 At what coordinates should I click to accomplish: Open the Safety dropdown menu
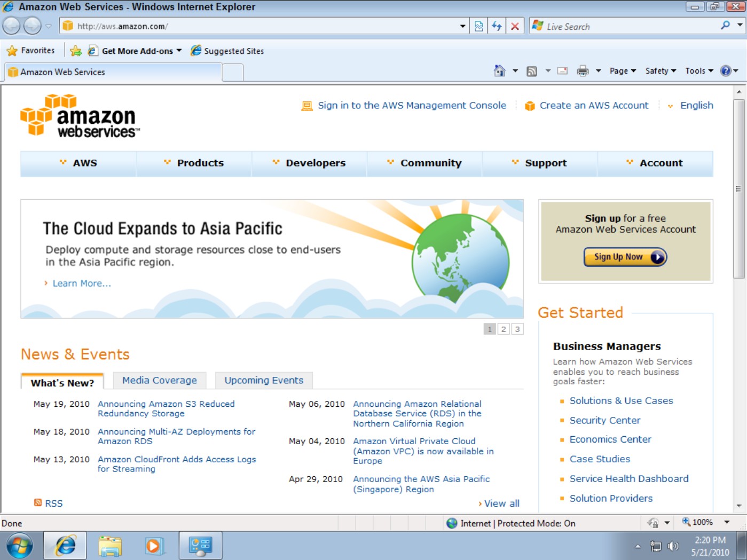660,71
